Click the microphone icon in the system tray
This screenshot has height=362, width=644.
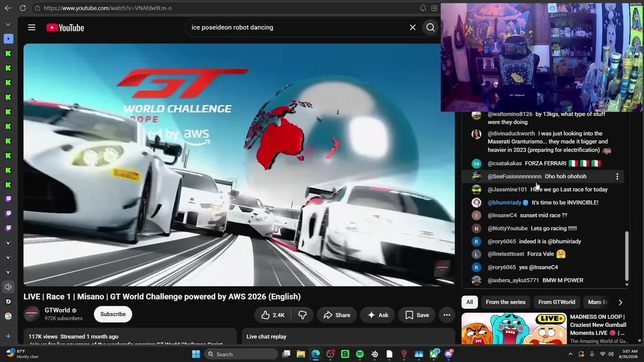coord(592,354)
